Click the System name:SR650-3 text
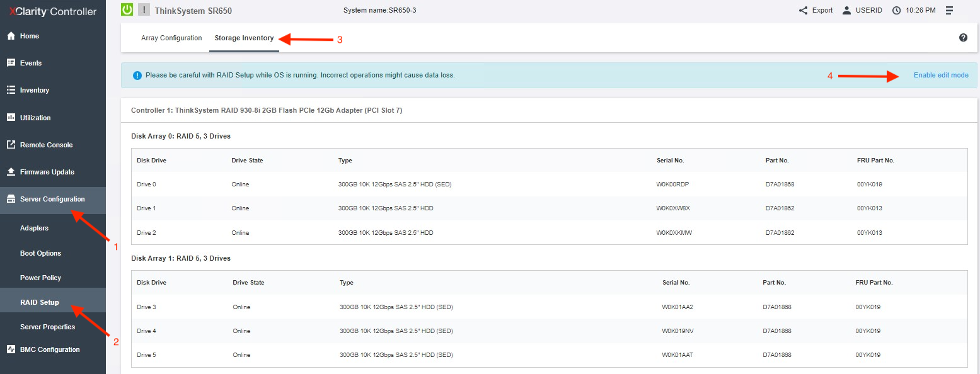 pos(380,10)
